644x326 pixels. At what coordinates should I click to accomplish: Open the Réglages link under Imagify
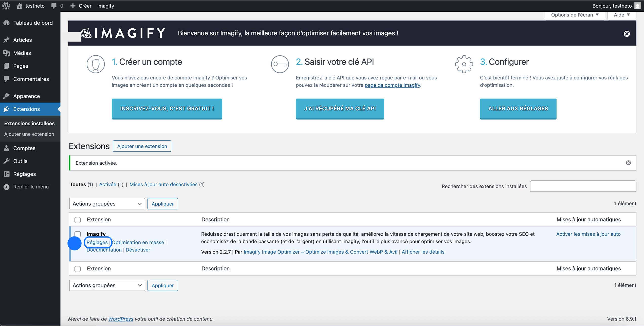98,242
